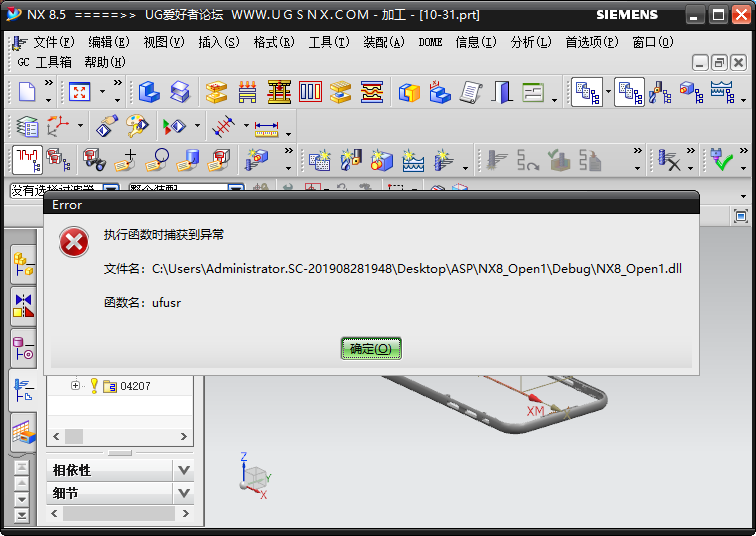Select the 04207 program folder
Image resolution: width=756 pixels, height=536 pixels.
127,386
